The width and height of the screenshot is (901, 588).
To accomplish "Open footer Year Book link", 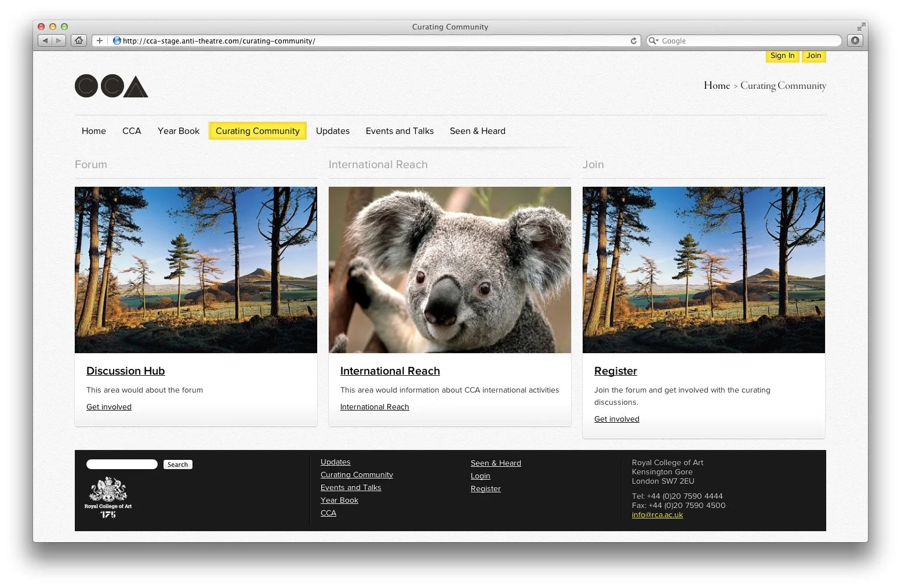I will click(x=339, y=500).
